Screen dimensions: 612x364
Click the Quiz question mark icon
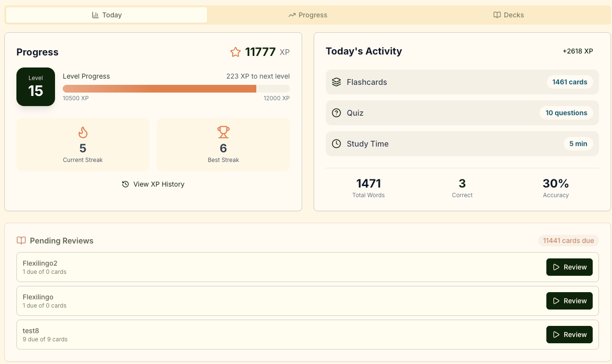click(x=336, y=113)
